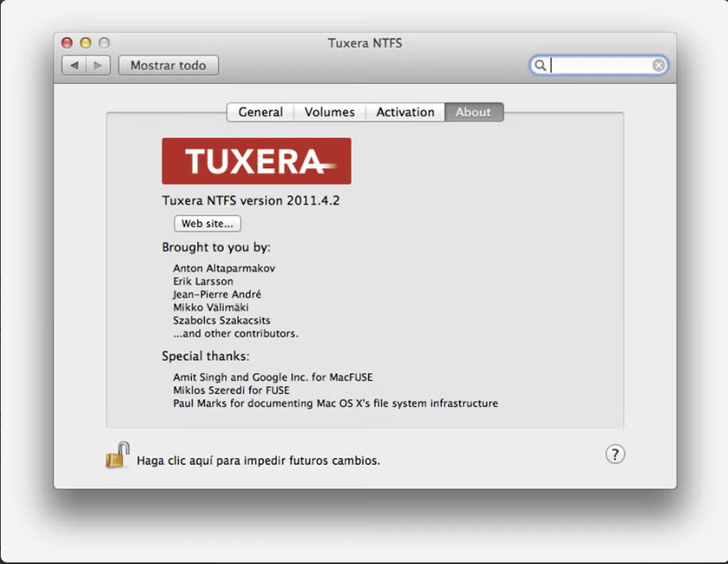Open the Web site... button
728x564 pixels.
click(x=207, y=224)
